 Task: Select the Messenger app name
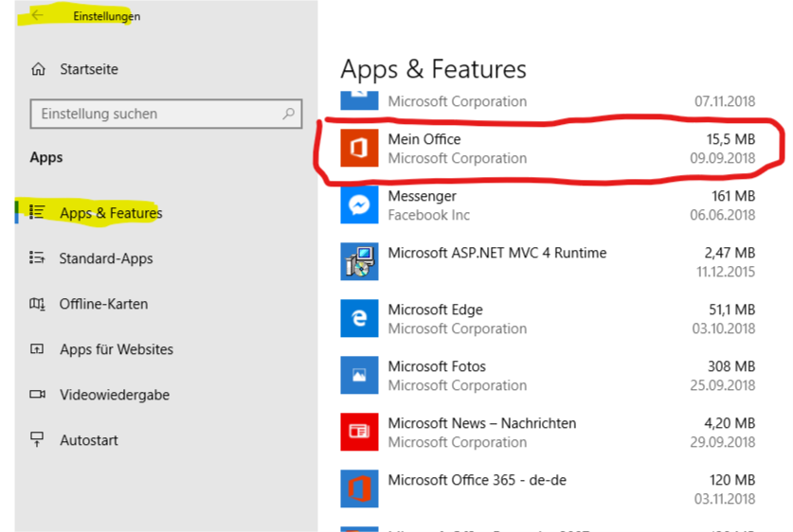(423, 196)
